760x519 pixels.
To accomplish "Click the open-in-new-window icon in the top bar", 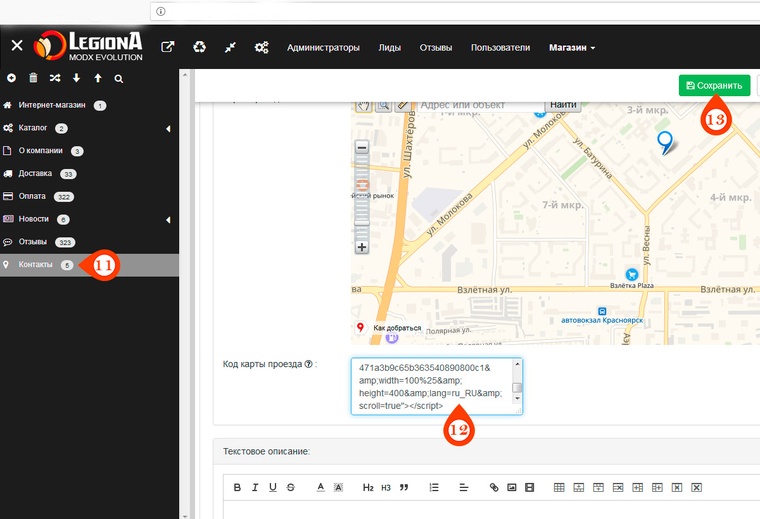I will tap(168, 47).
